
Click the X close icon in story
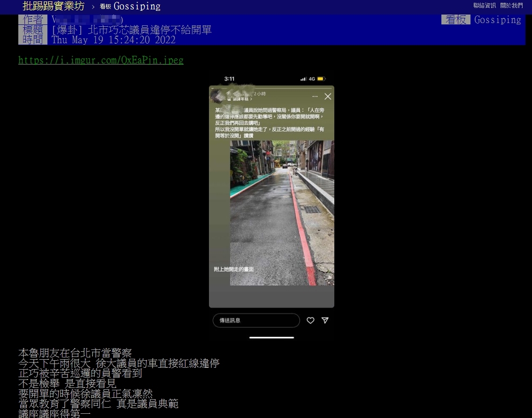pyautogui.click(x=328, y=96)
